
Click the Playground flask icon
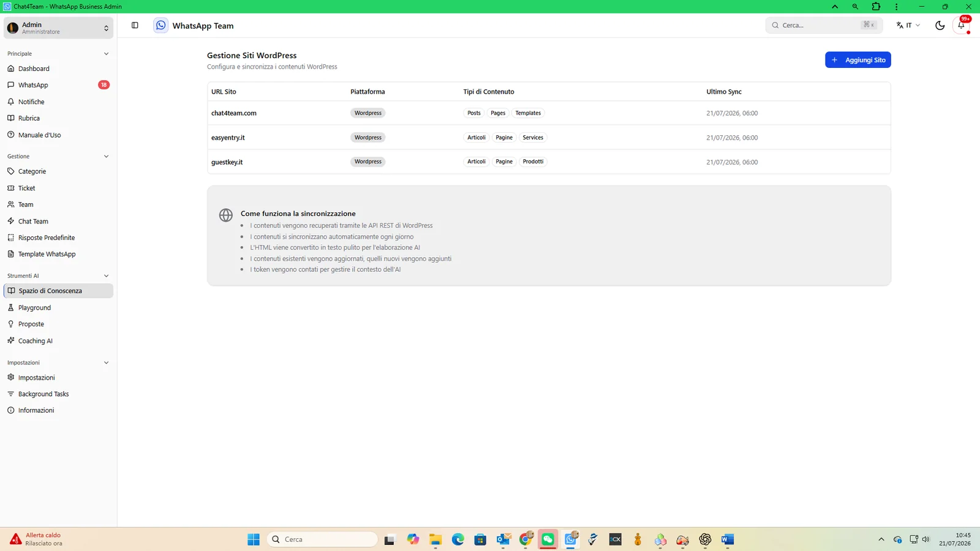pyautogui.click(x=11, y=307)
